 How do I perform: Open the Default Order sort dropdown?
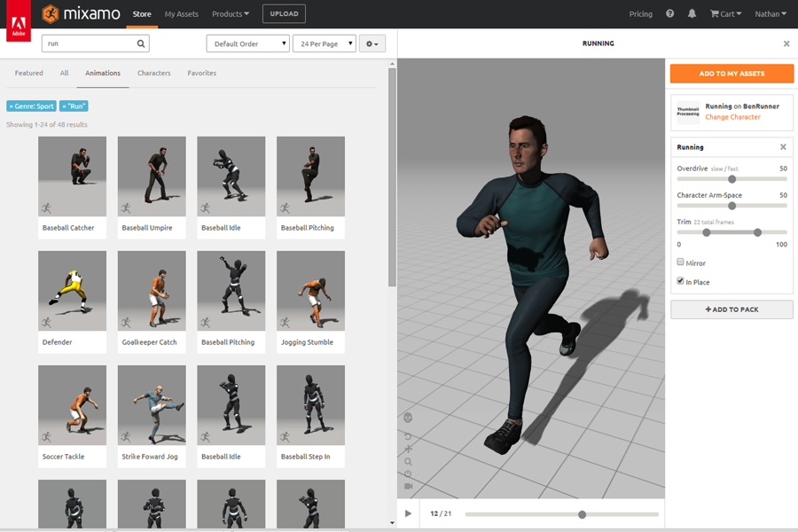click(247, 43)
